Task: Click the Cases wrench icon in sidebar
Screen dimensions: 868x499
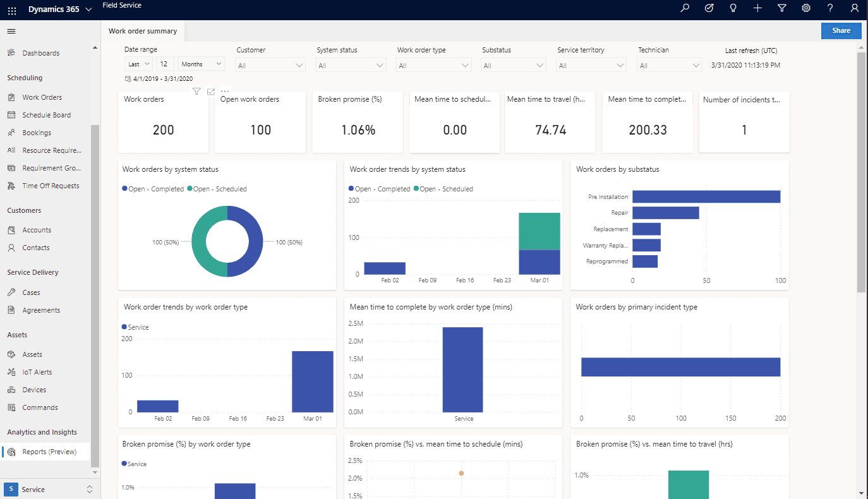Action: [x=11, y=292]
